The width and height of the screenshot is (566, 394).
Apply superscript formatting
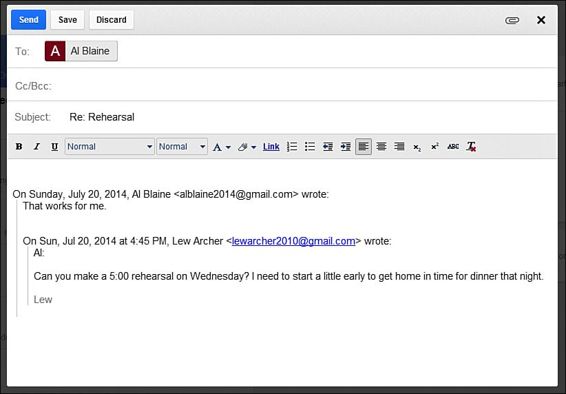point(435,146)
